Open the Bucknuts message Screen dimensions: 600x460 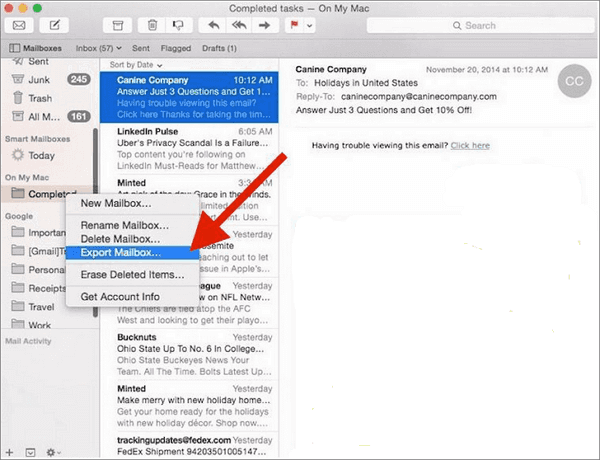click(x=189, y=354)
